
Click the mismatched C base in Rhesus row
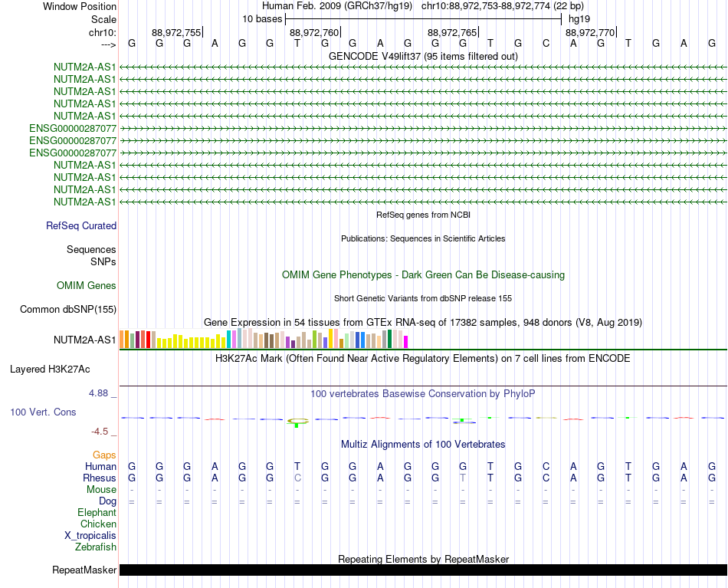(x=297, y=478)
